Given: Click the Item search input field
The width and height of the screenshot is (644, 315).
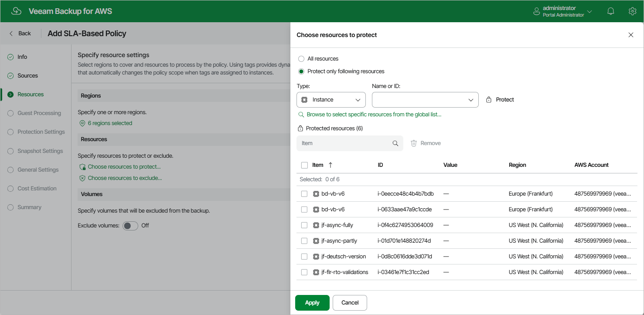Looking at the screenshot, I should coord(344,143).
